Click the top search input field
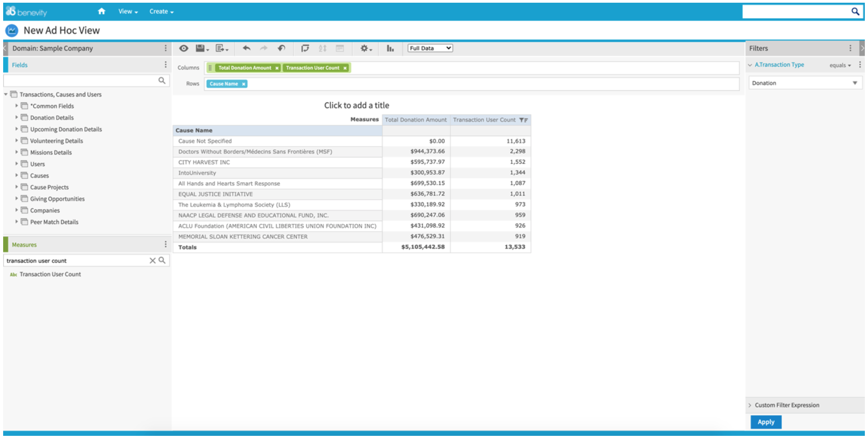This screenshot has width=868, height=439. coord(796,11)
